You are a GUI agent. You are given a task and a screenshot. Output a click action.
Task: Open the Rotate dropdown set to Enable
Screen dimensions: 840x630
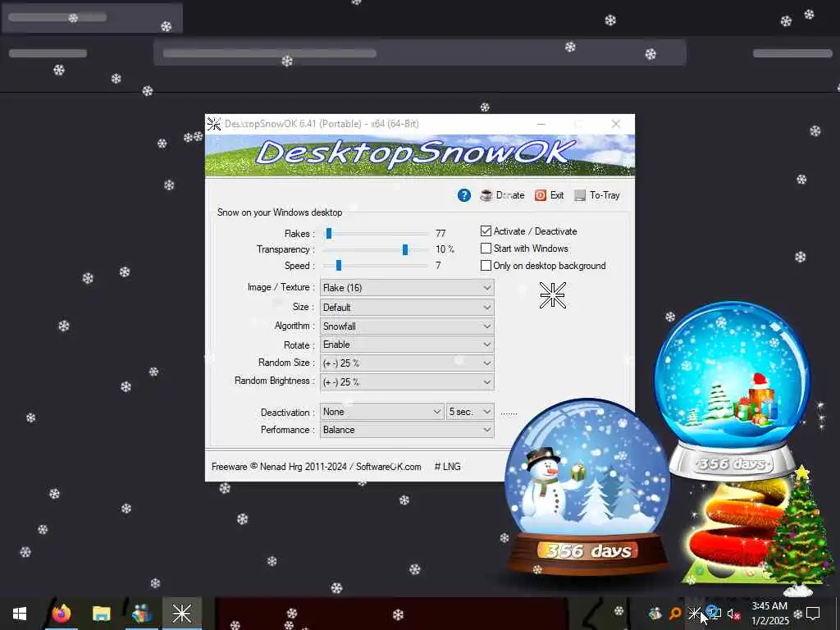click(x=407, y=345)
